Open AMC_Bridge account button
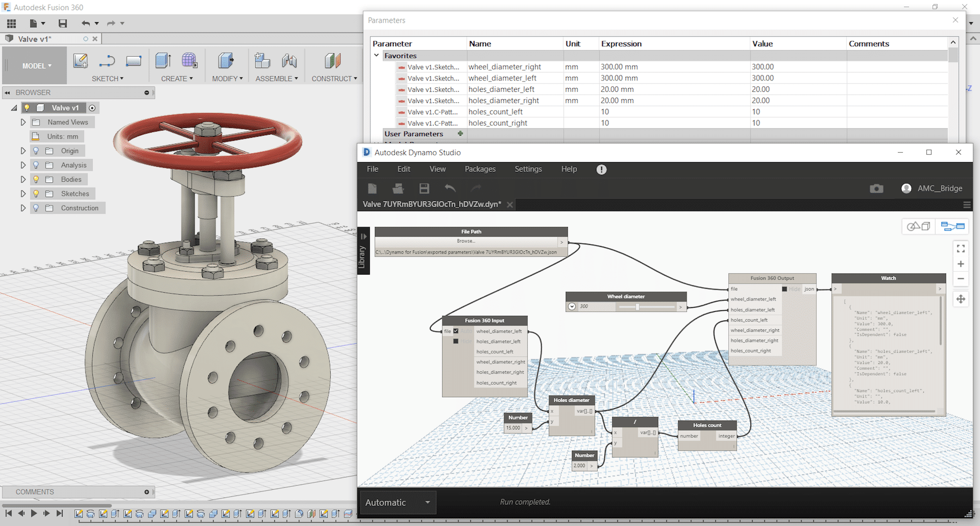Screen dimensions: 980x526 932,188
